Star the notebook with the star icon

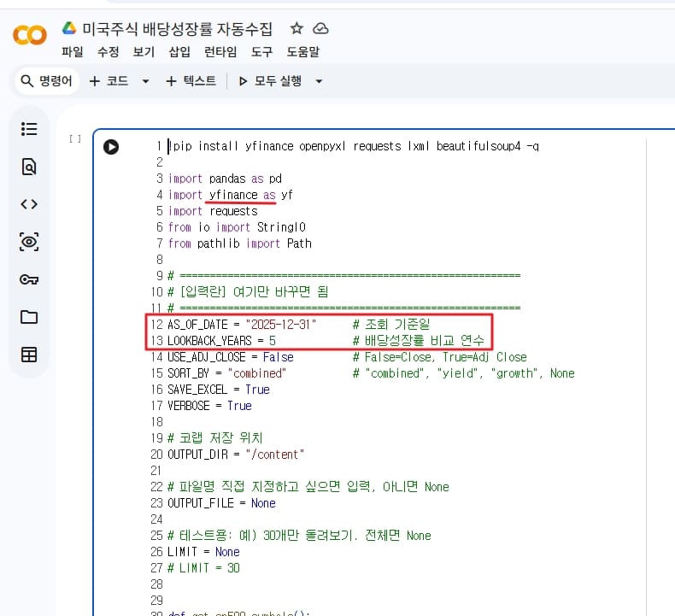(296, 28)
